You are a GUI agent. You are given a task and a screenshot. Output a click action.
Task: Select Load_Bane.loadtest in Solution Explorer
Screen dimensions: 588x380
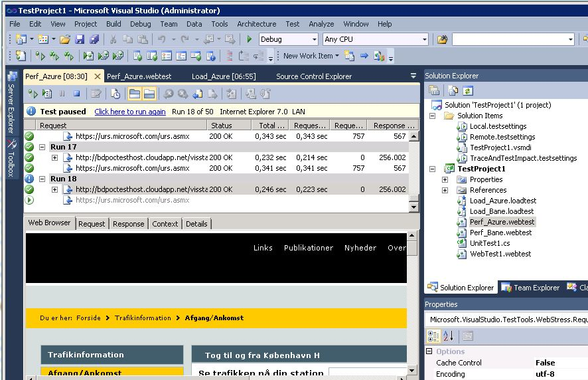[x=501, y=211]
